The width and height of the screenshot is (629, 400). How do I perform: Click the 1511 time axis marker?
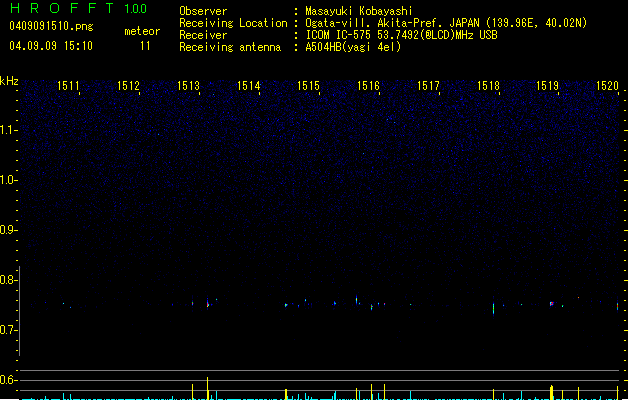[68, 86]
